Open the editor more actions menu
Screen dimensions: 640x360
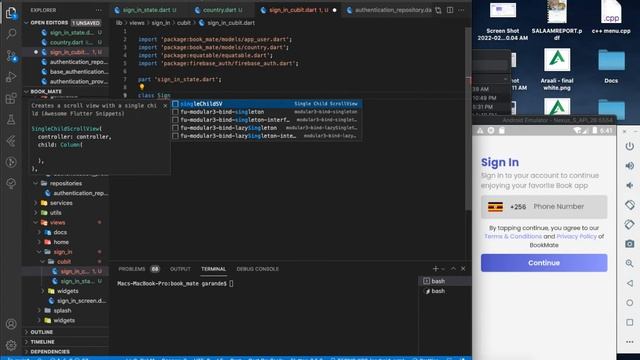(x=461, y=10)
